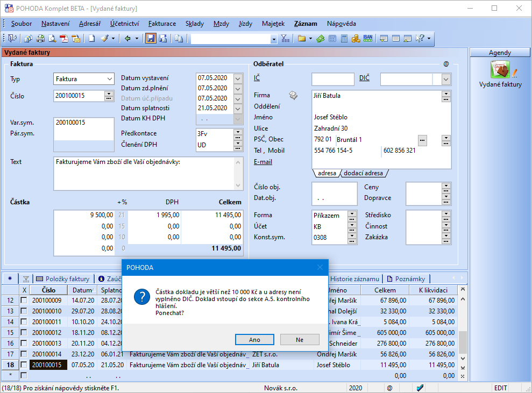Click the Var.sym. input field containing 200100015
This screenshot has width=532, height=393.
84,123
